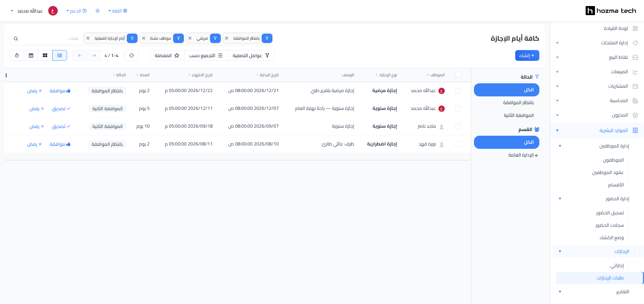Viewport: 644px width, 304px height.
Task: Collapse the إدارة الحضور subsection
Action: click(560, 199)
